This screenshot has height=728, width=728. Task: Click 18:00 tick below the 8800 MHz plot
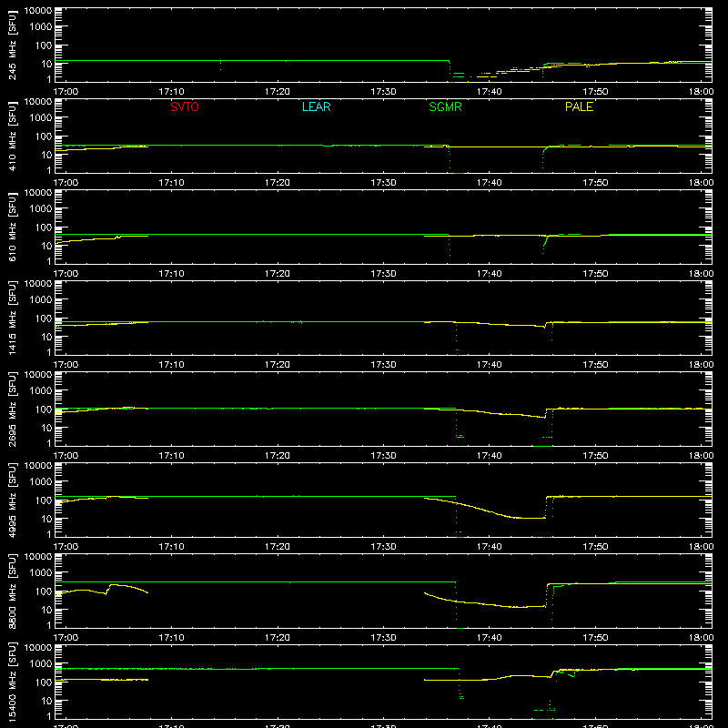tap(701, 638)
